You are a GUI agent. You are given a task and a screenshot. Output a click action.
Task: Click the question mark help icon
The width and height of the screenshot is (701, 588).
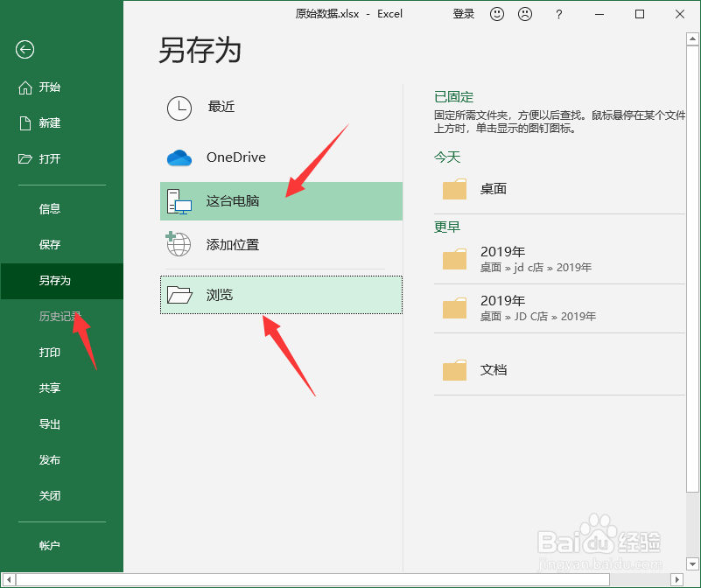pos(558,14)
